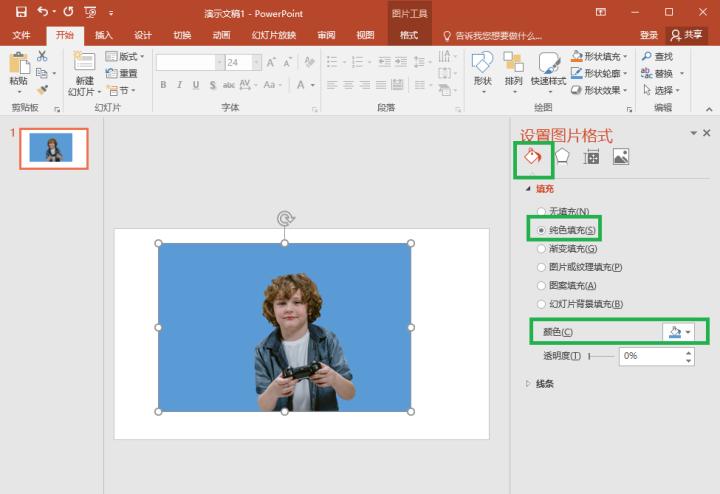Increase transparency with the spinner up arrow
720x494 pixels.
688,353
